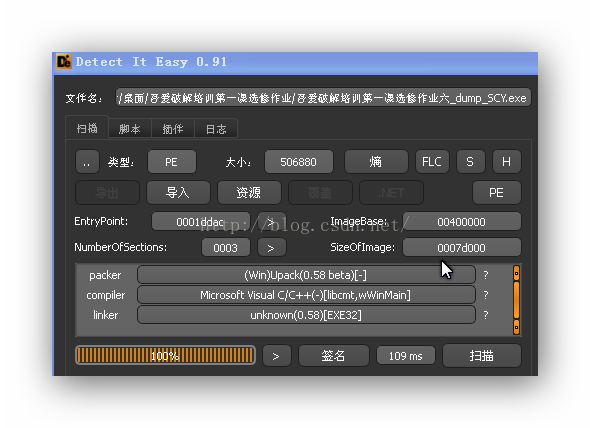Click the SizeOfImage: label
This screenshot has height=428, width=590.
[x=363, y=247]
